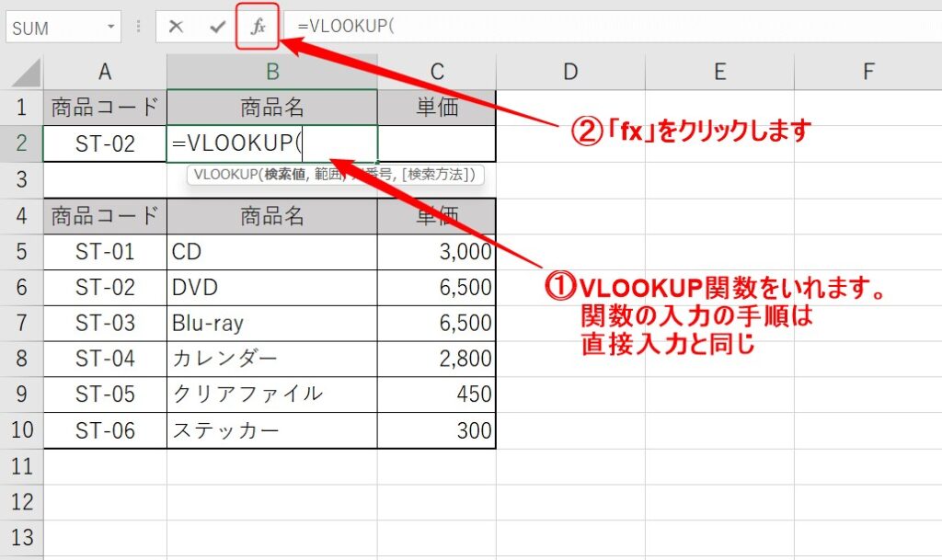The image size is (942, 560).
Task: Select the cell with price 3,000
Action: 436,252
